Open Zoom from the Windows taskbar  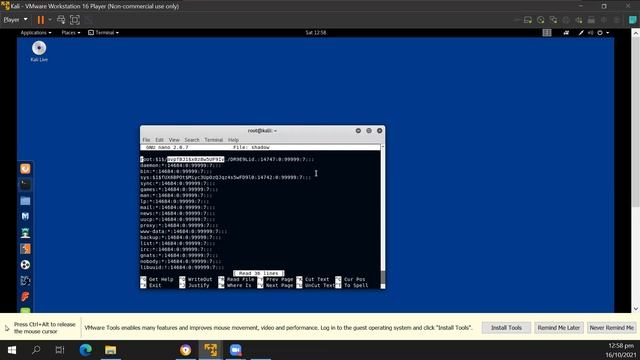(236, 350)
